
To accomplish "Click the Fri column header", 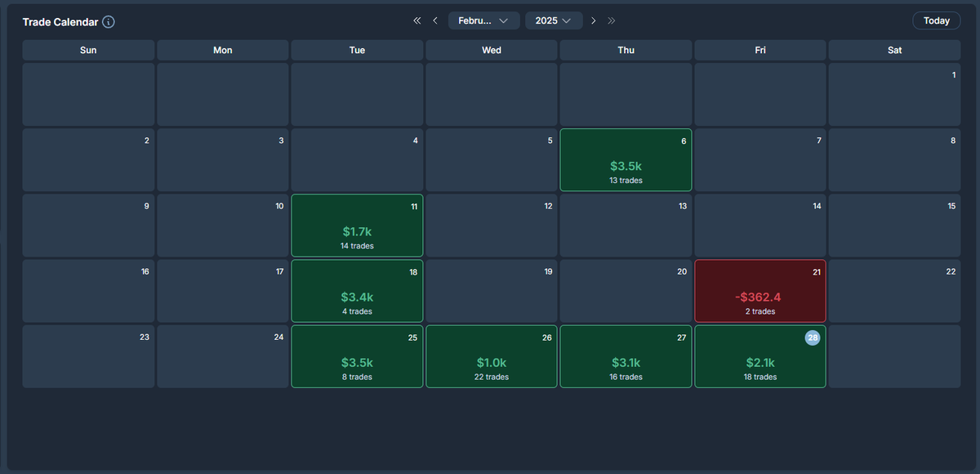I will (x=760, y=50).
